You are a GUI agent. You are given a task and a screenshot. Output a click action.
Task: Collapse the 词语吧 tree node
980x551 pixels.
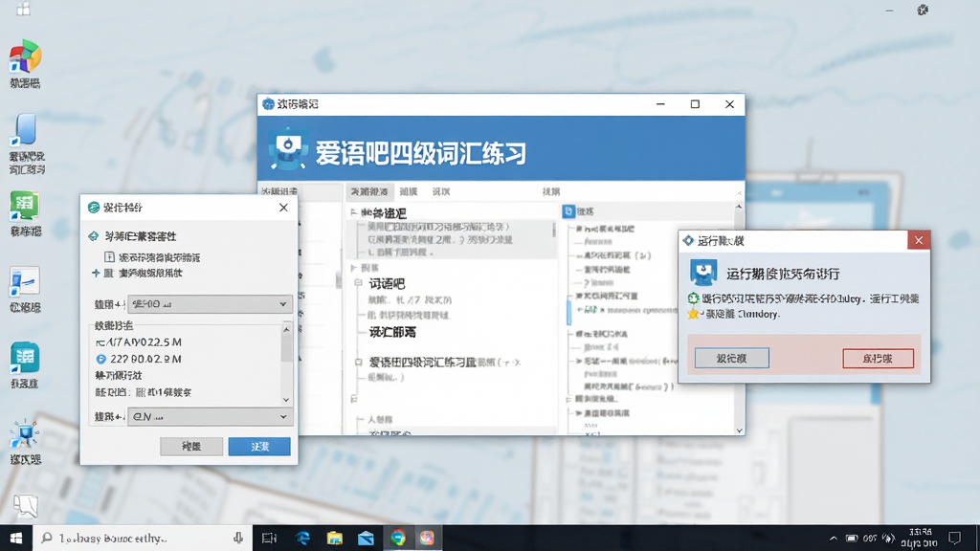click(358, 283)
